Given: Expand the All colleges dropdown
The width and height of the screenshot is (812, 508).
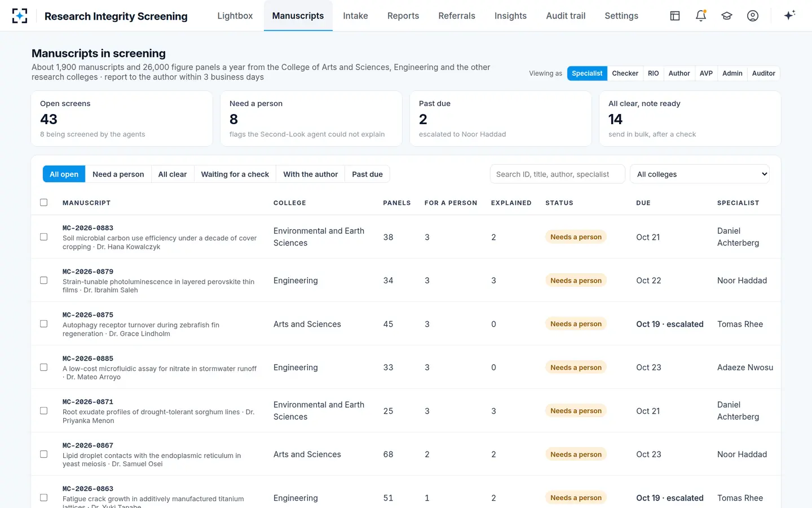Looking at the screenshot, I should point(700,174).
